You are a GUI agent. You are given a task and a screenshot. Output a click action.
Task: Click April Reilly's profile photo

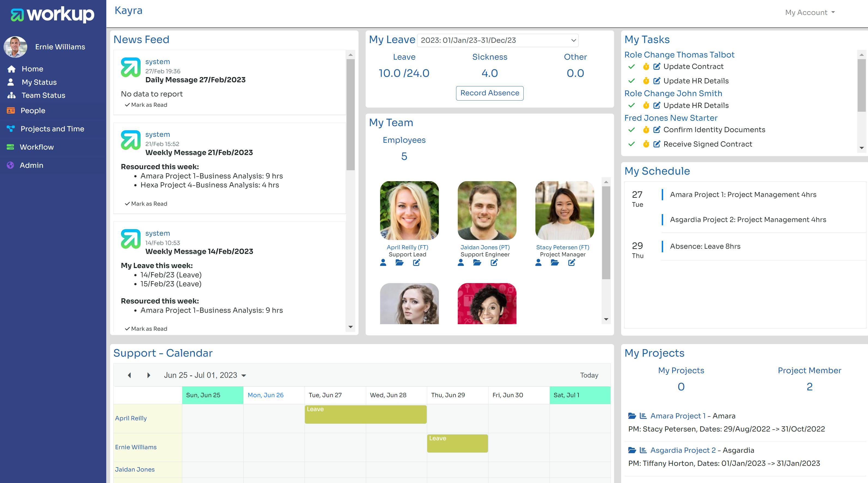(x=409, y=211)
